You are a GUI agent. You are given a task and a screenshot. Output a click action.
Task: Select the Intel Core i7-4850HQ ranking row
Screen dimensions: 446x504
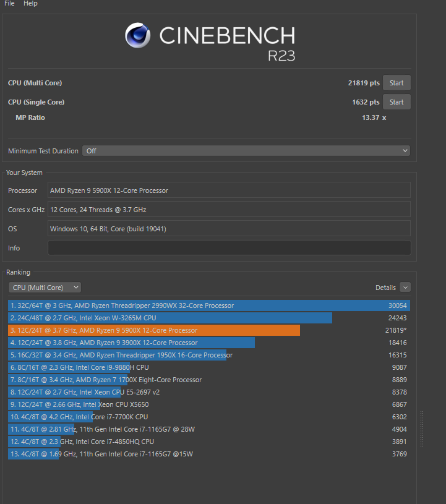point(209,442)
